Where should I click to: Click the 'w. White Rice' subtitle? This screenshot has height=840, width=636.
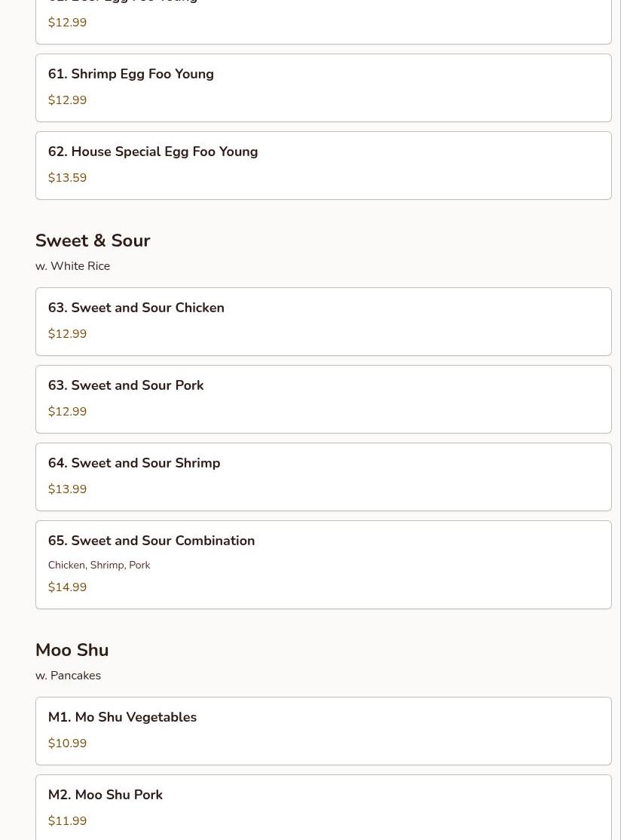[72, 266]
